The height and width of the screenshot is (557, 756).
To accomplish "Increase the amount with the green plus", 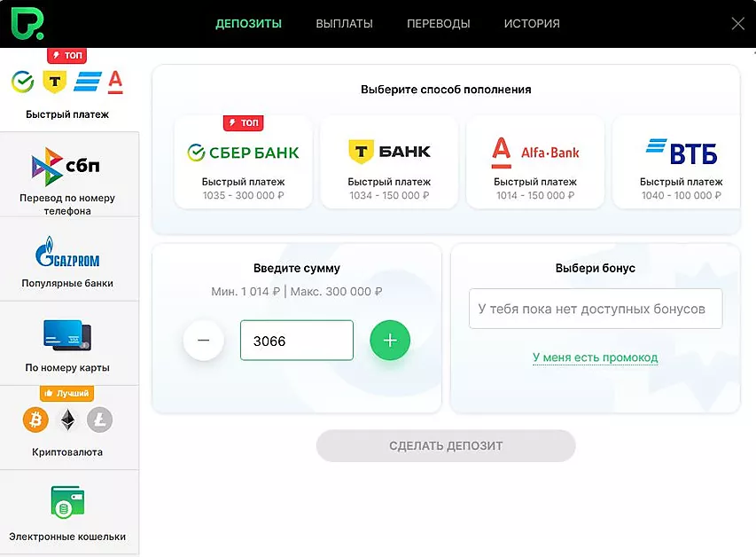I will [390, 341].
